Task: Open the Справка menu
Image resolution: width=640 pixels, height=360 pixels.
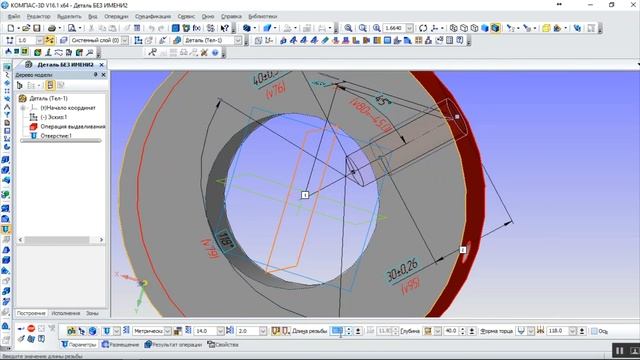Action: pos(231,16)
